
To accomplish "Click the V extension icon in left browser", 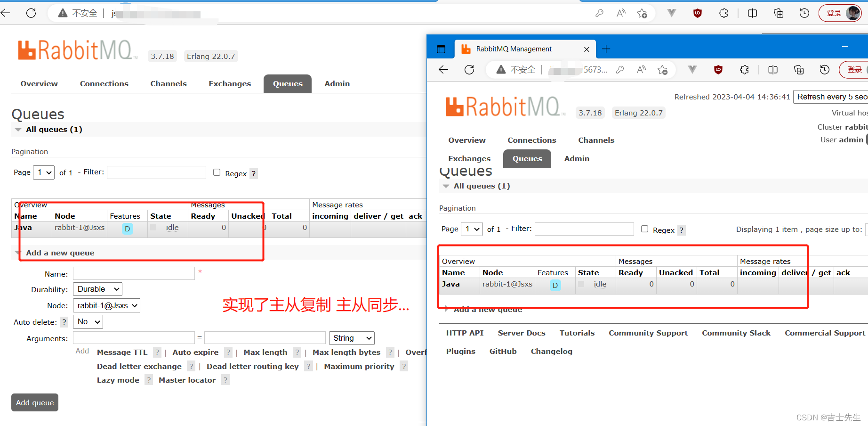I will coord(672,13).
